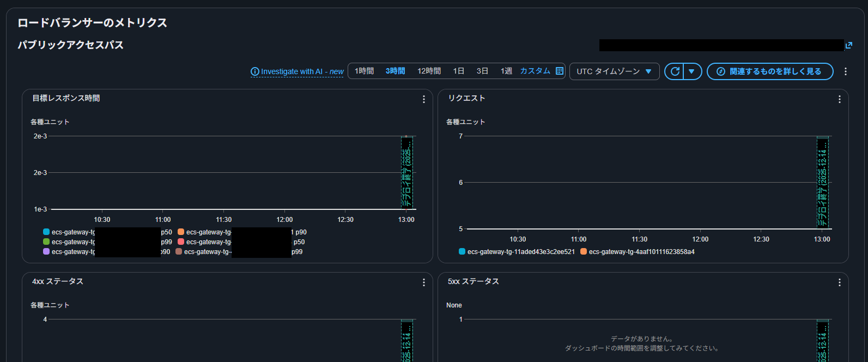The height and width of the screenshot is (362, 868).
Task: Click the compass icon in the 関連するものを詳しく見る button
Action: pyautogui.click(x=720, y=71)
